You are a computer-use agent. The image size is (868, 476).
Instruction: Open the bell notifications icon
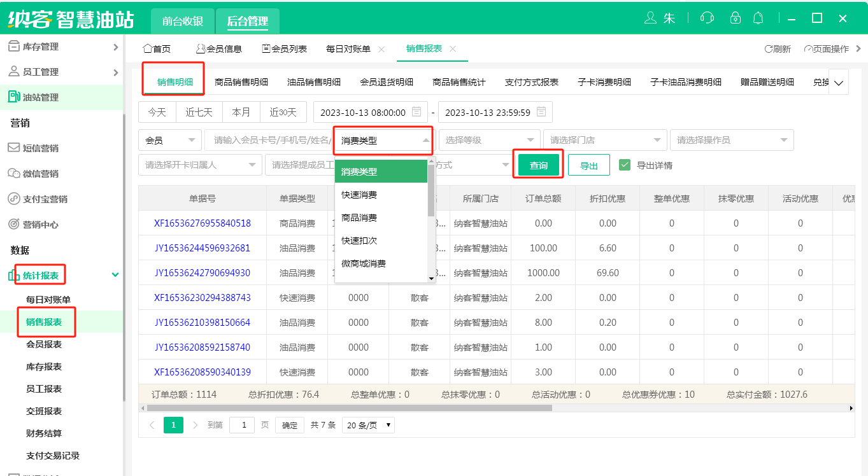point(759,19)
